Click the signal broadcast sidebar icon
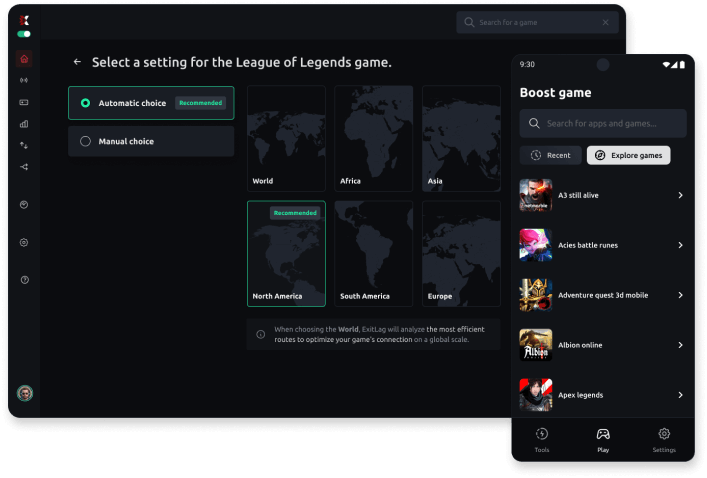The height and width of the screenshot is (478, 707). 24,80
